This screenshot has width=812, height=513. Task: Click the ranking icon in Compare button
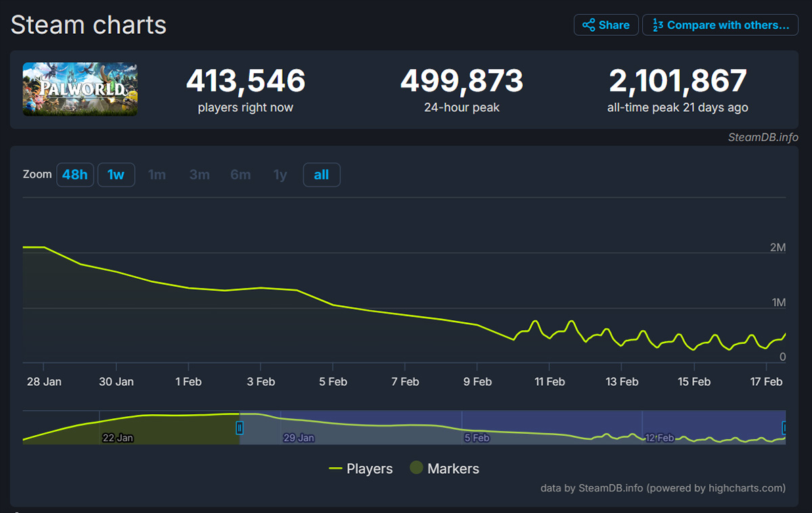coord(657,25)
